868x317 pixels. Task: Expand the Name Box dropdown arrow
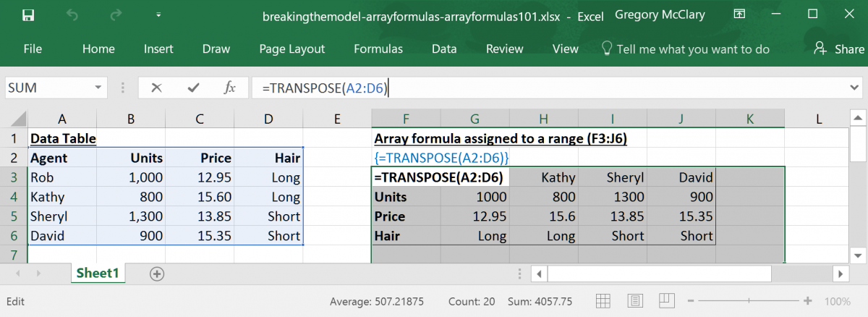point(99,88)
